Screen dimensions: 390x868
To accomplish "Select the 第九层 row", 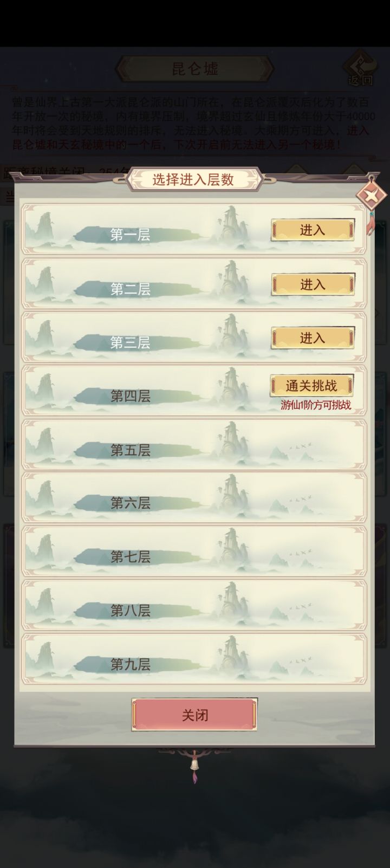I will tap(194, 659).
